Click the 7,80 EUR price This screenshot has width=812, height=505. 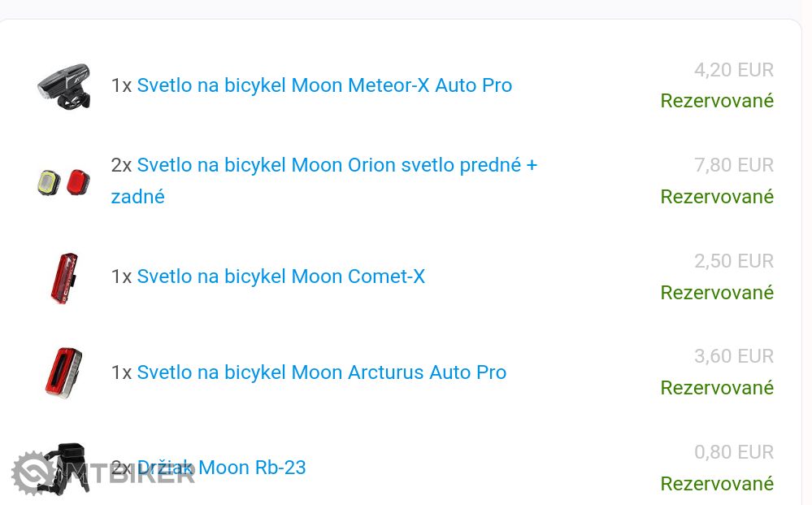733,165
